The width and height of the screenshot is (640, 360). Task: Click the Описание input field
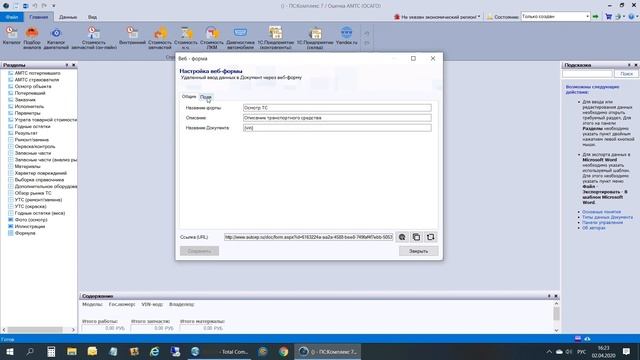point(337,118)
